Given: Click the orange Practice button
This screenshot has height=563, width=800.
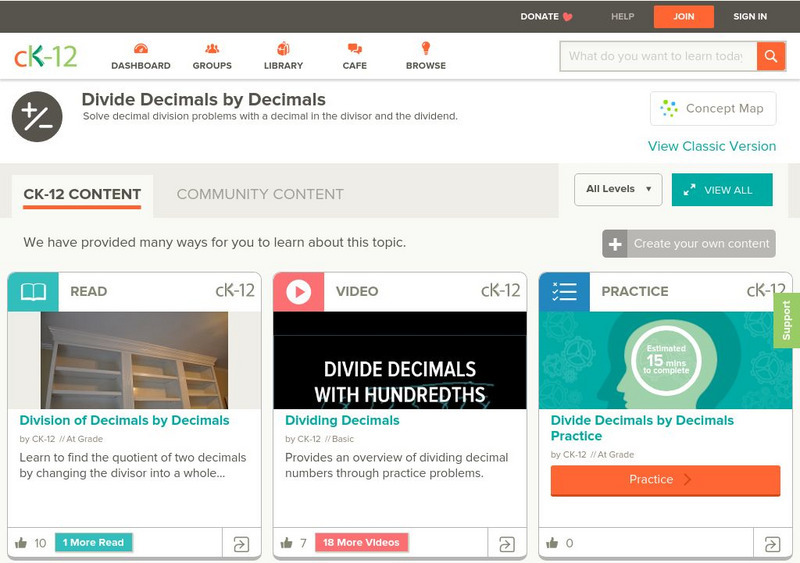Looking at the screenshot, I should coord(665,480).
